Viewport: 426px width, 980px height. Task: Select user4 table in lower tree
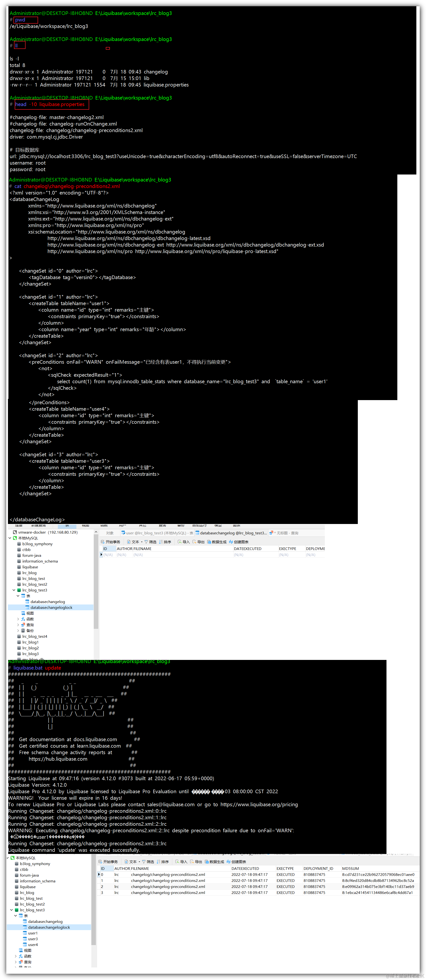(x=30, y=945)
